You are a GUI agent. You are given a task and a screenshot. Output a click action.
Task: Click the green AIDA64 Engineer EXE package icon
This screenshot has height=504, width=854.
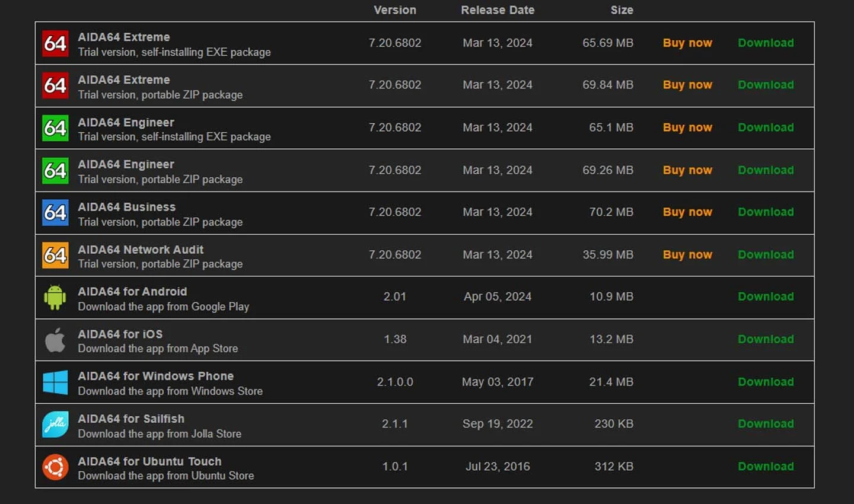(x=55, y=128)
